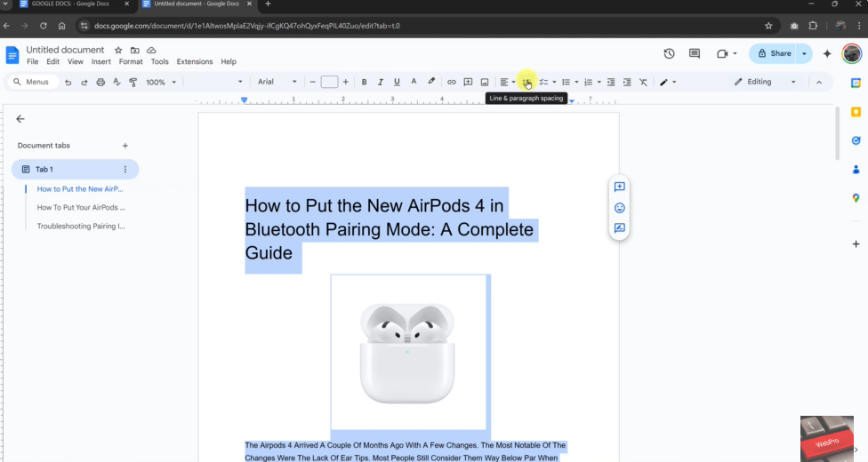
Task: Click the floating Suggest edits icon
Action: [x=620, y=228]
